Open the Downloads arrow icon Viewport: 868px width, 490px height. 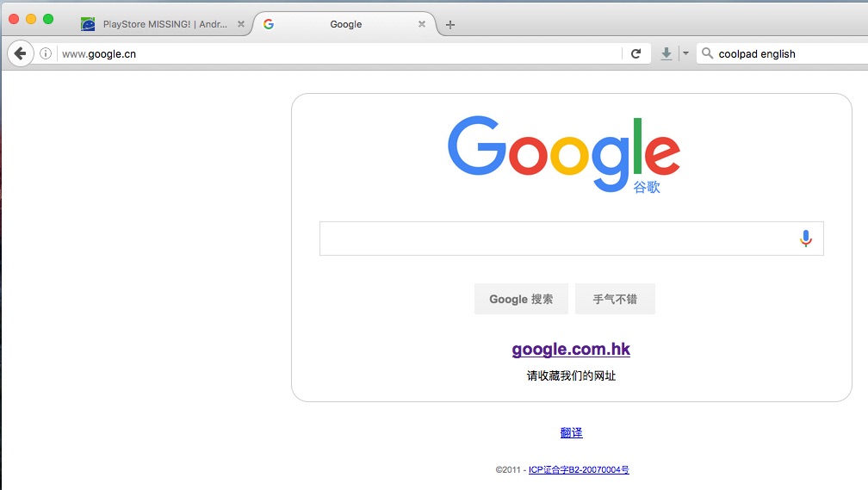(x=666, y=53)
